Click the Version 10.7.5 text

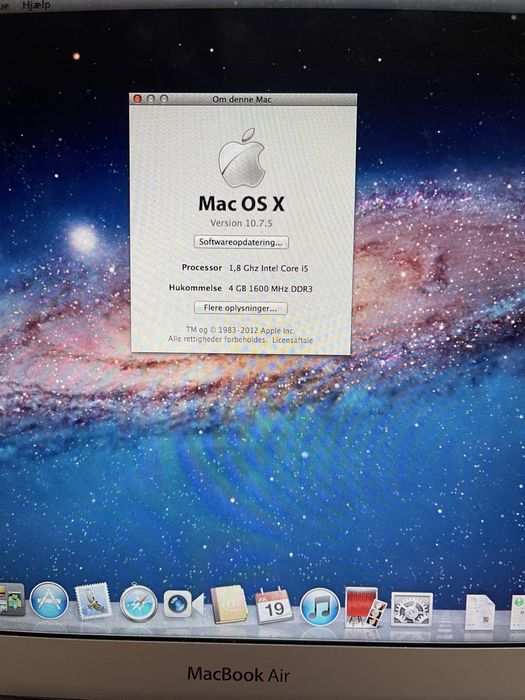pyautogui.click(x=241, y=223)
